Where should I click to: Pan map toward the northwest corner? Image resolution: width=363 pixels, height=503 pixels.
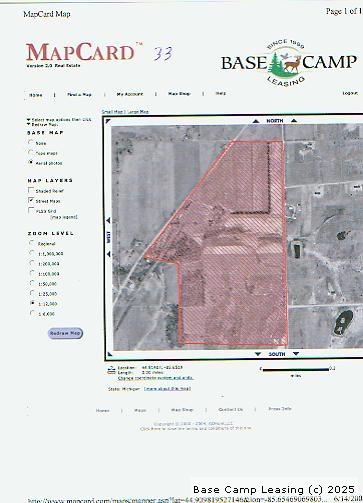click(x=108, y=121)
